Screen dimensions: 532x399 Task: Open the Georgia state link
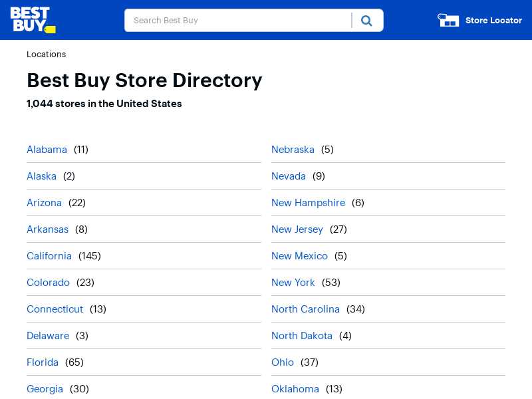pos(45,389)
